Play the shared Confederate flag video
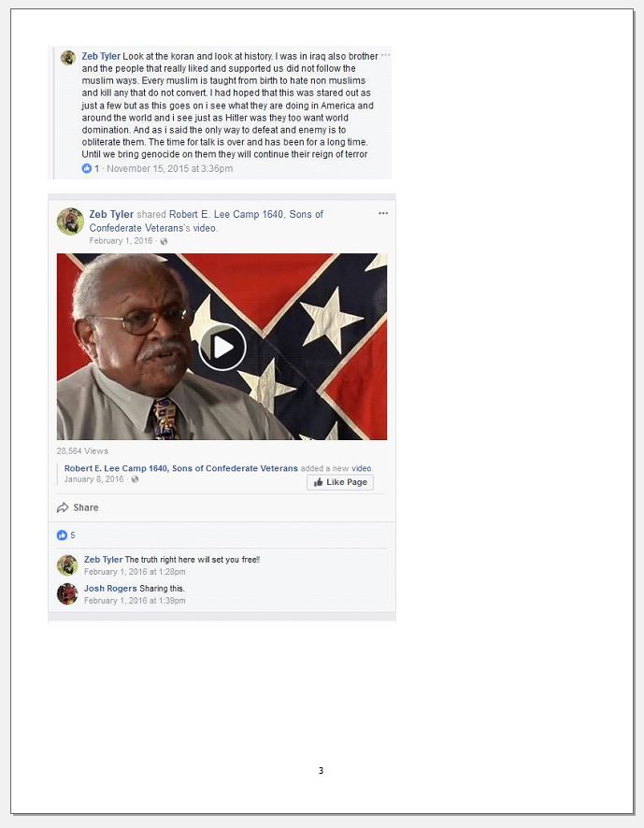 pyautogui.click(x=222, y=347)
